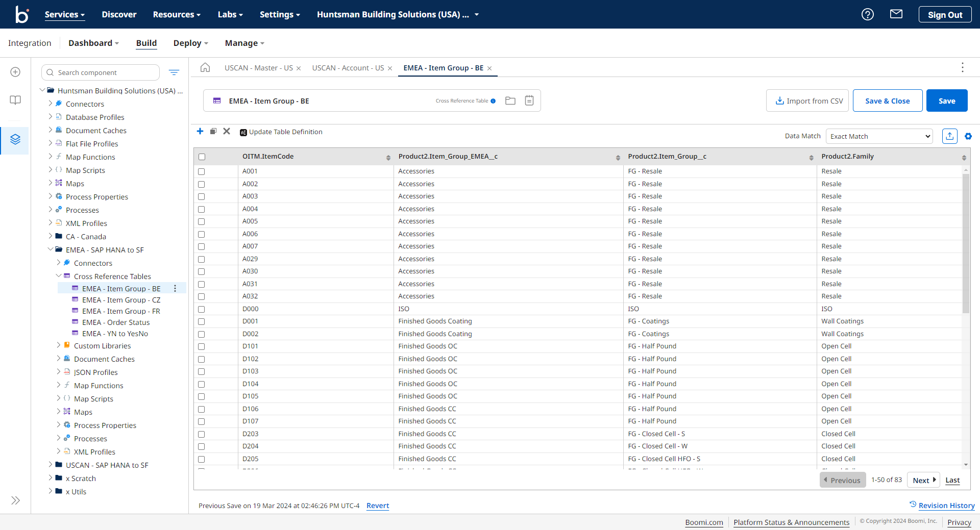
Task: Check the row checkbox for item A001
Action: 202,171
